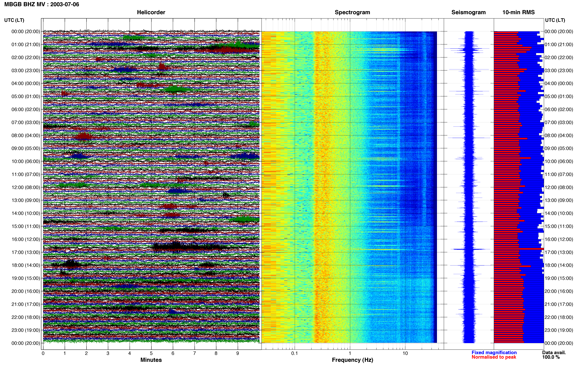Select the Seismogram panel heading
The image size is (588, 368).
pyautogui.click(x=468, y=12)
